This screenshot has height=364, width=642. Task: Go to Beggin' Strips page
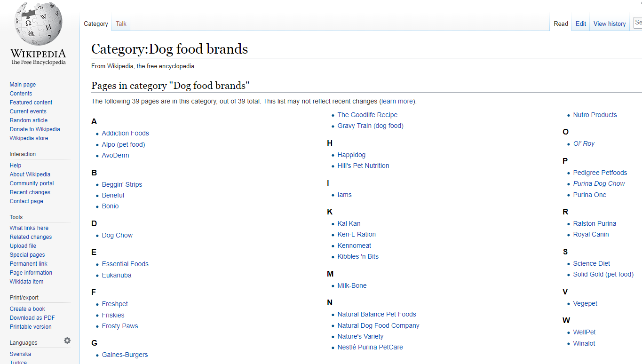[122, 184]
